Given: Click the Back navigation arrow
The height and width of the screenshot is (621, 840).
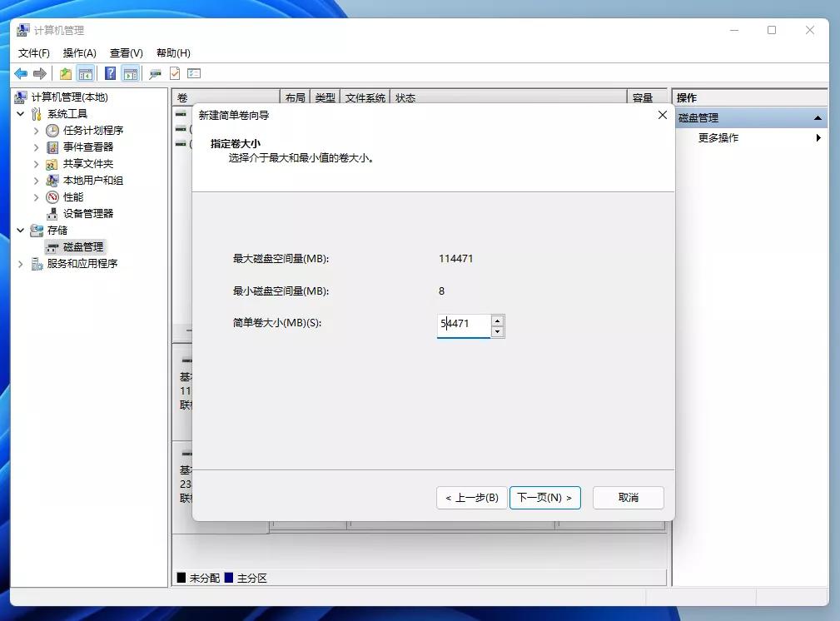Looking at the screenshot, I should (21, 73).
